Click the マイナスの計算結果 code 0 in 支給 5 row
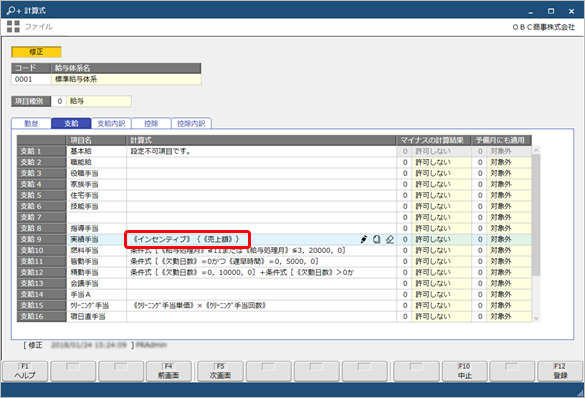585x398 pixels. (404, 195)
